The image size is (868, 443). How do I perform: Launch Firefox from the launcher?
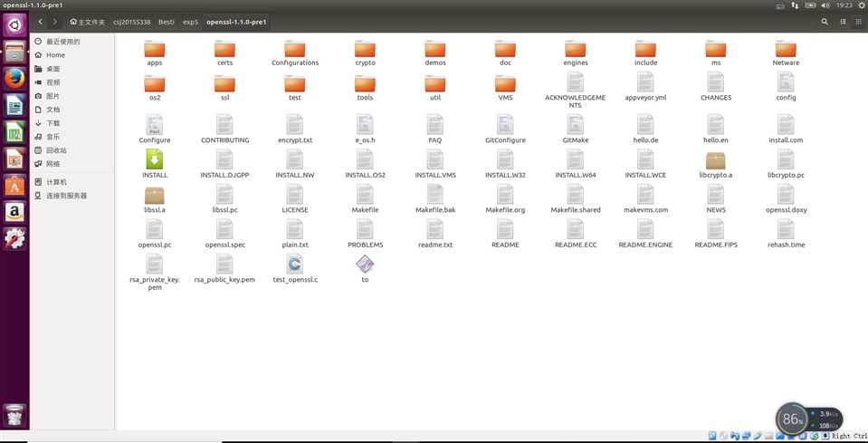point(15,79)
